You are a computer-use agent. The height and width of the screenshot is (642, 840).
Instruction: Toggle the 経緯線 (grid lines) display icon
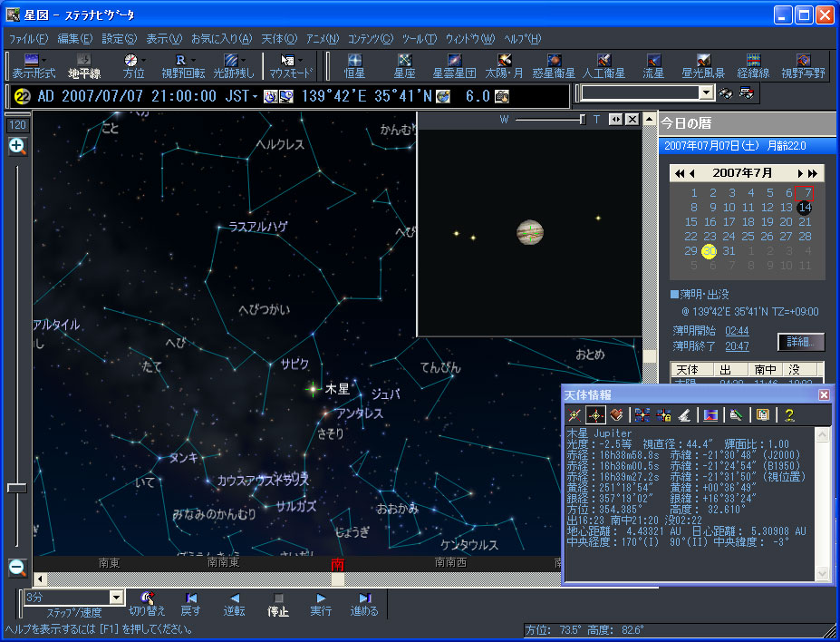point(753,61)
